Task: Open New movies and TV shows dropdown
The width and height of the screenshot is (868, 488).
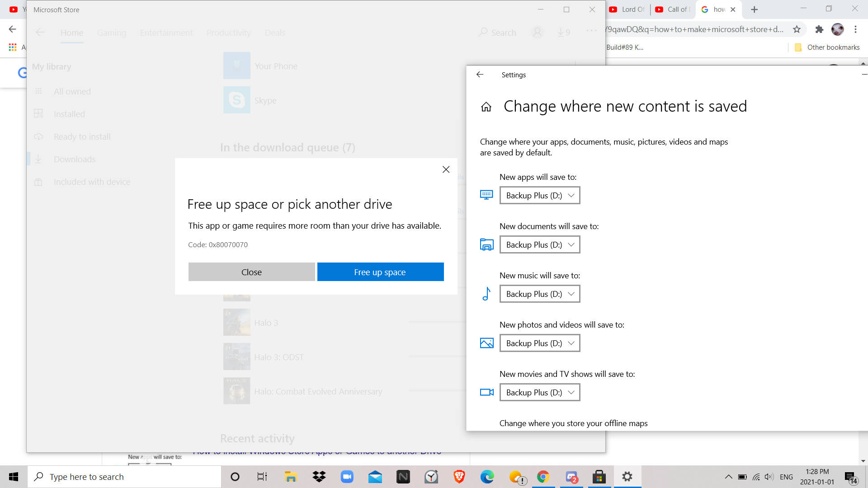Action: point(540,392)
